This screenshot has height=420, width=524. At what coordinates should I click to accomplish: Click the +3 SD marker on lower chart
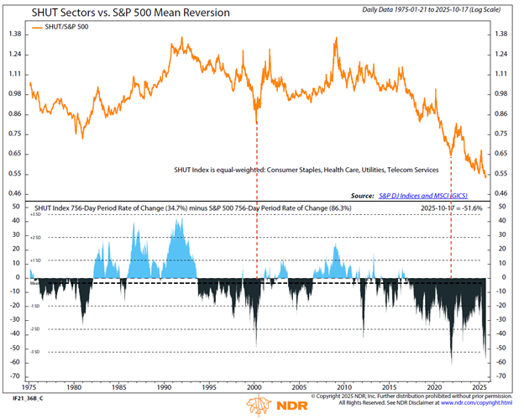point(35,216)
